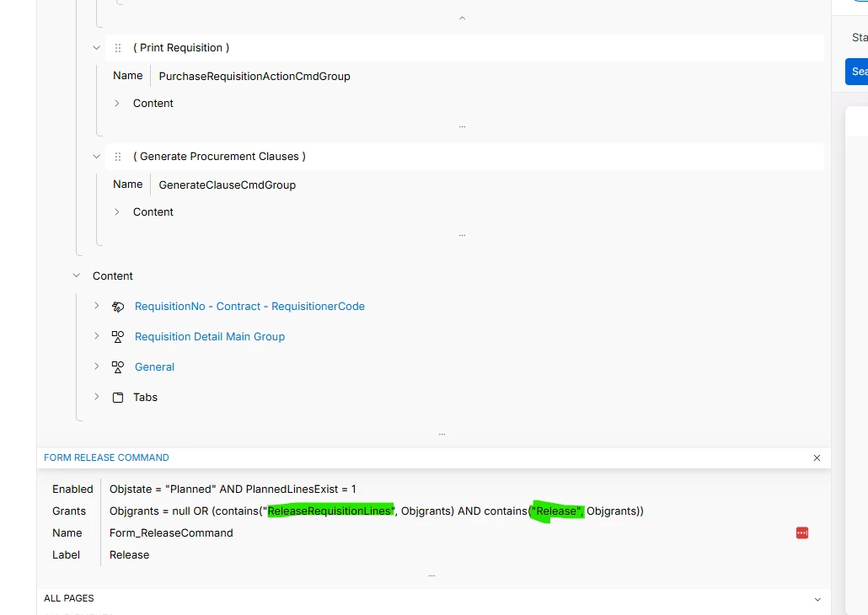
Task: Click the ellipsis below Print Requisition content
Action: pos(463,126)
